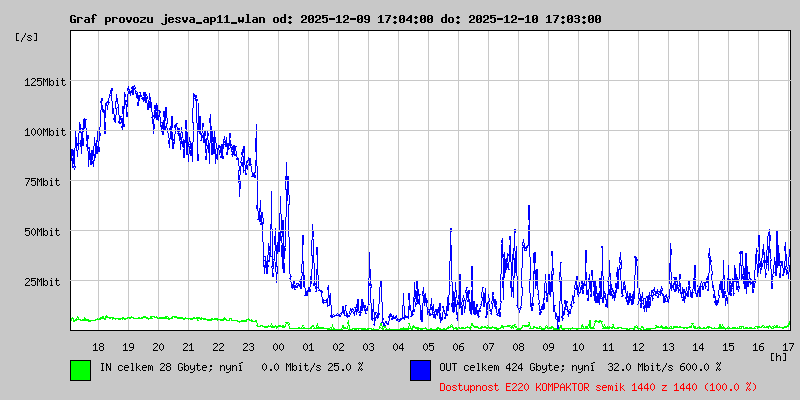The height and width of the screenshot is (400, 800).
Task: Click the '06' hour label on x-axis
Action: click(x=459, y=347)
